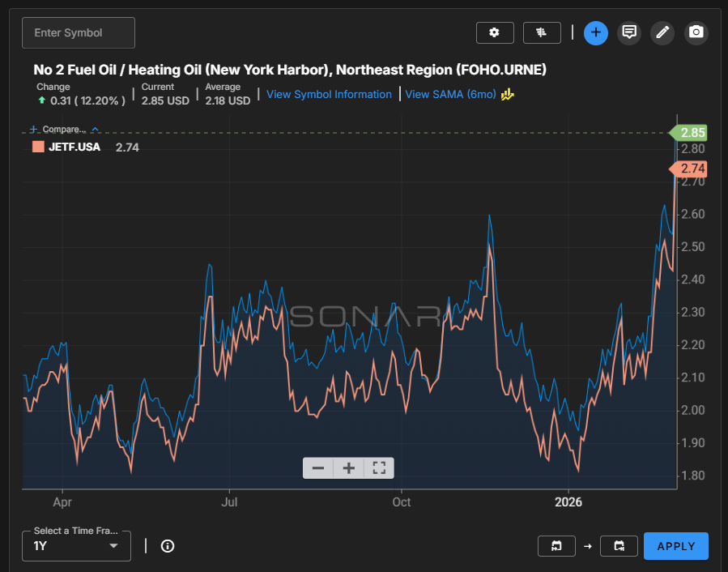Click the yellow SAMA chart icon
The image size is (728, 572).
coord(508,94)
